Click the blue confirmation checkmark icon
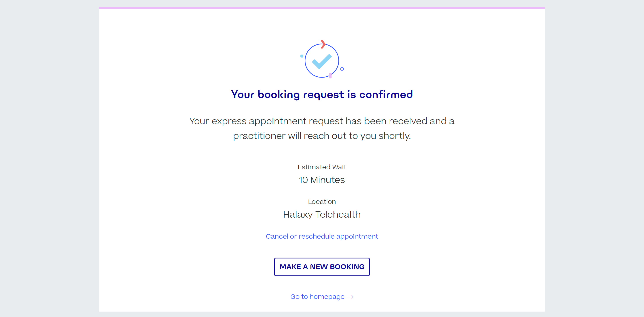 pos(322,61)
